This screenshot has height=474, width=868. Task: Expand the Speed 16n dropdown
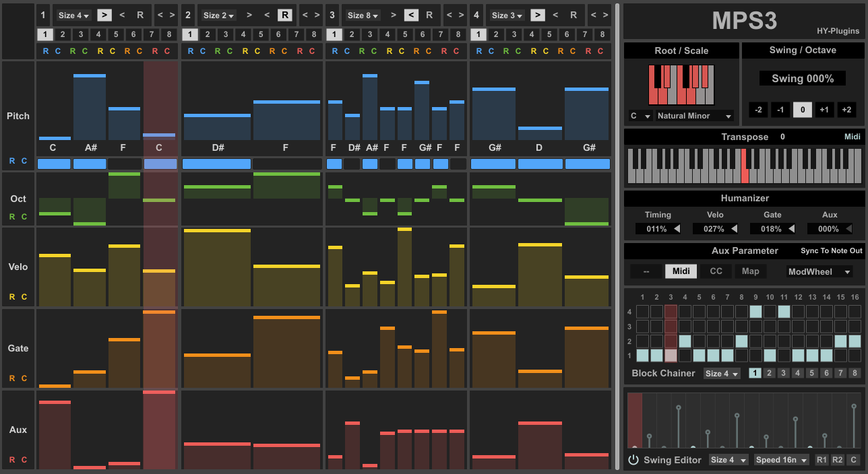click(782, 460)
